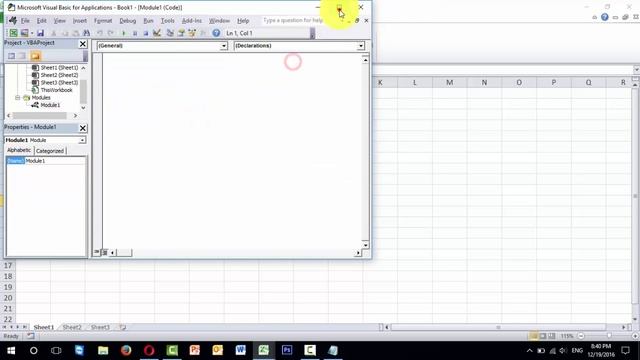Select the Sheet3 tab in Excel
This screenshot has height=360, width=640.
[x=100, y=327]
